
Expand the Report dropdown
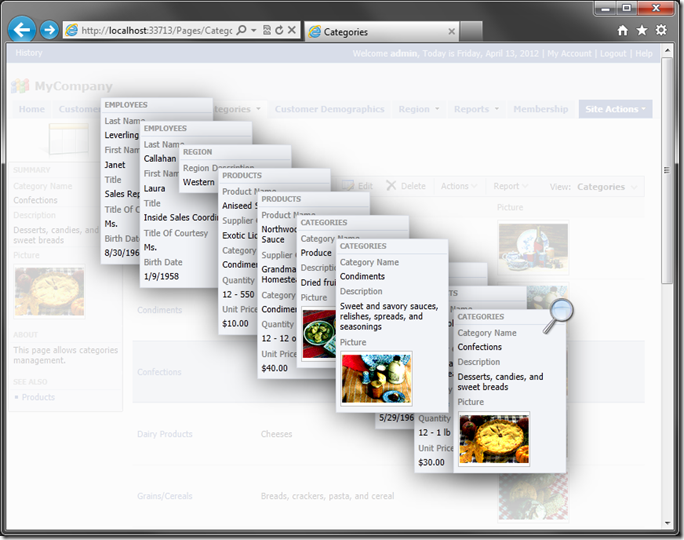tap(510, 186)
